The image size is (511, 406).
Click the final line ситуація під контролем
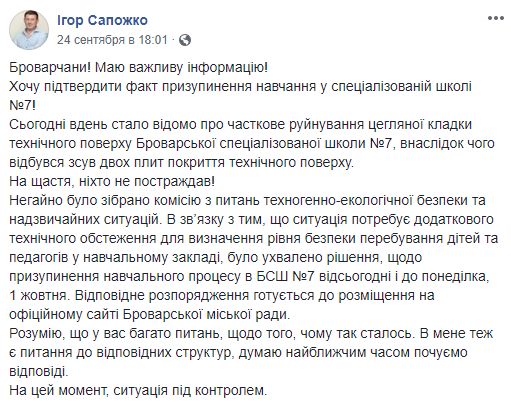pyautogui.click(x=190, y=390)
